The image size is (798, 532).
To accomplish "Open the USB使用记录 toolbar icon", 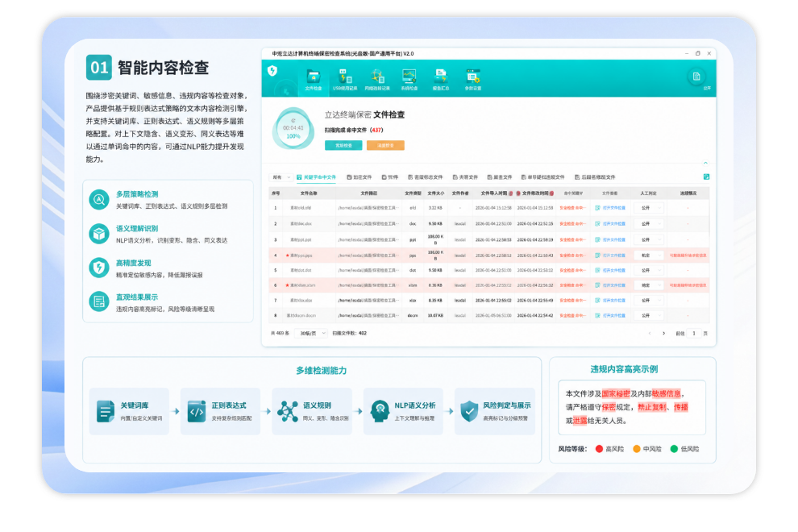I will coord(345,80).
